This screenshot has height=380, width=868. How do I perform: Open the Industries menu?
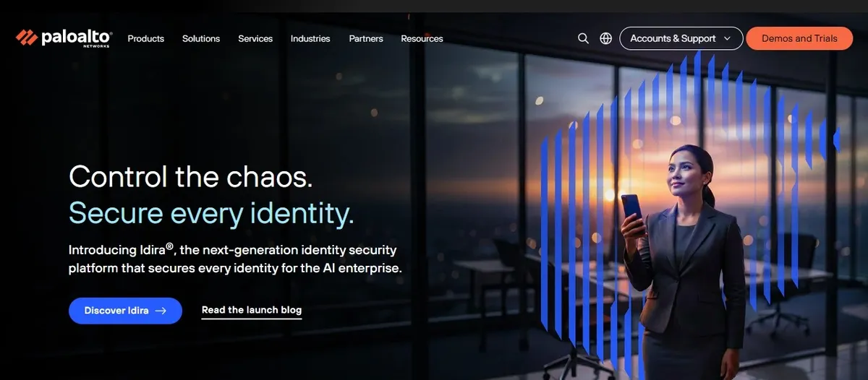point(310,38)
